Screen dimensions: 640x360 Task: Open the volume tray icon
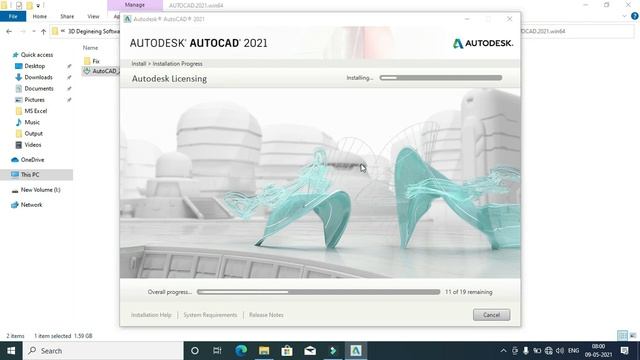560,351
